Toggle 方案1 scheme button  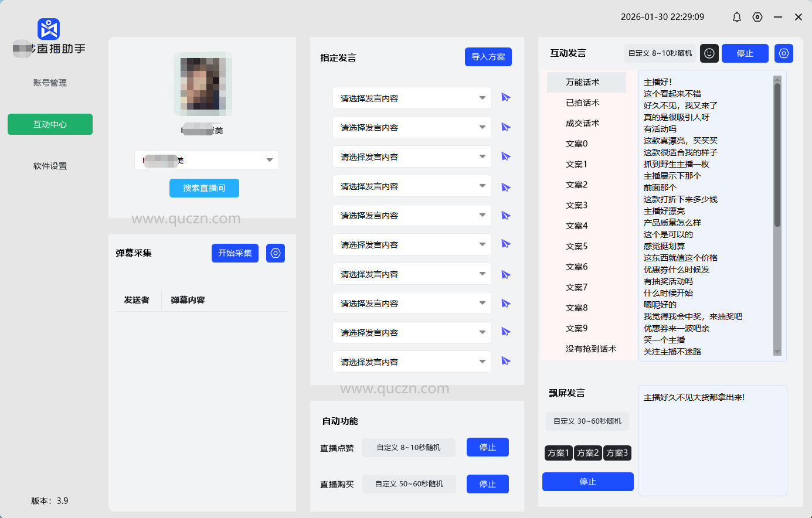point(558,453)
